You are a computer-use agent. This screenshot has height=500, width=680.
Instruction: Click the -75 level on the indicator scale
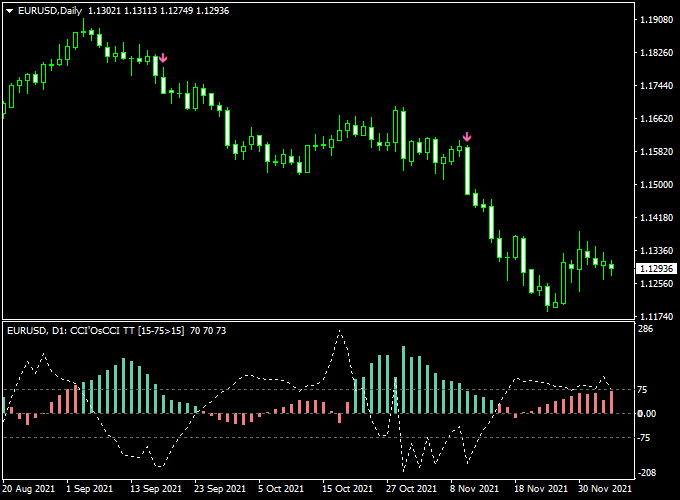(643, 438)
